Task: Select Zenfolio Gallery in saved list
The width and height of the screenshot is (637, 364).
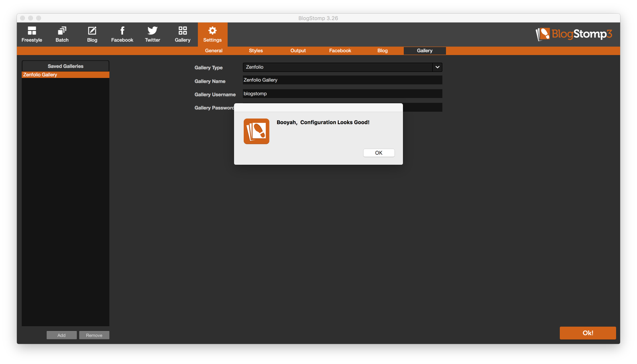Action: click(x=66, y=75)
